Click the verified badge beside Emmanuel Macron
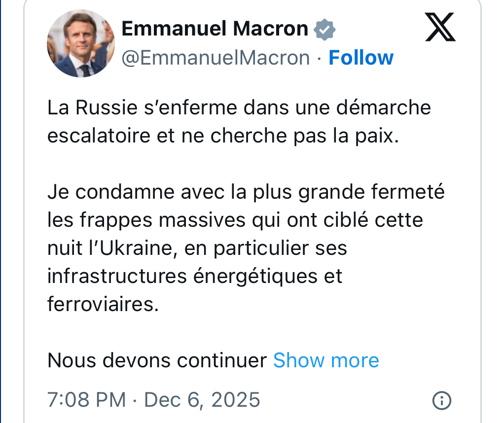This screenshot has height=423, width=504. coord(325,30)
